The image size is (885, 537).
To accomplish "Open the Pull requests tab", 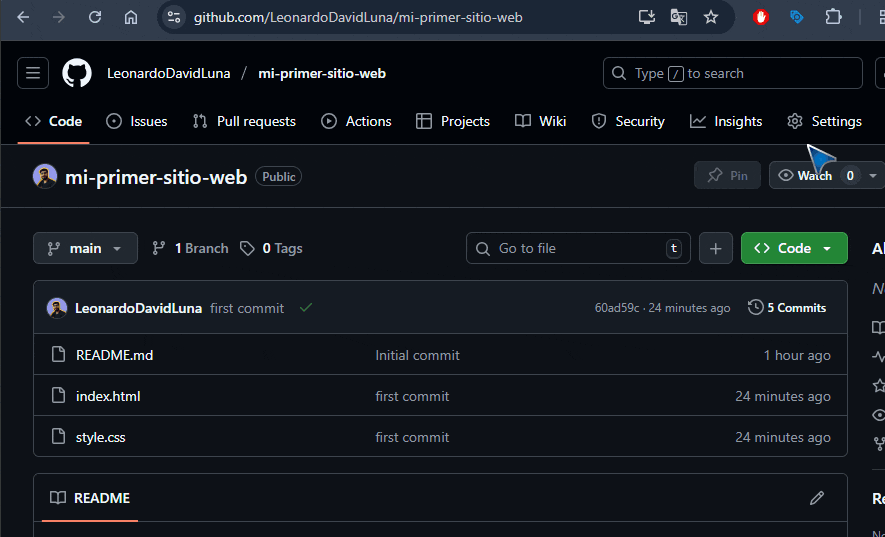I will point(244,121).
